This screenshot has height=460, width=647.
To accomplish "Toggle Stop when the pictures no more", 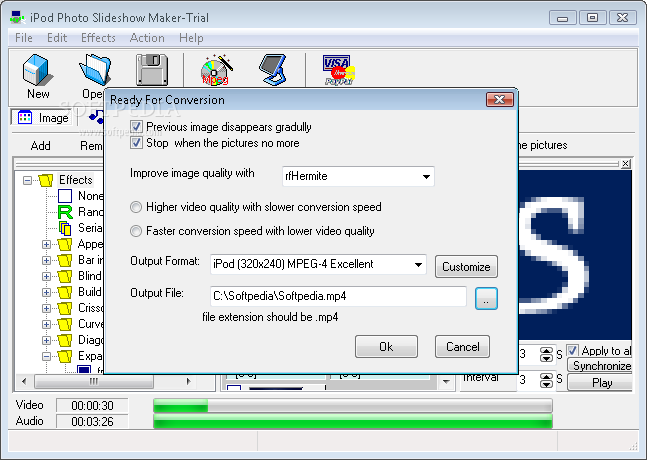I will 136,143.
